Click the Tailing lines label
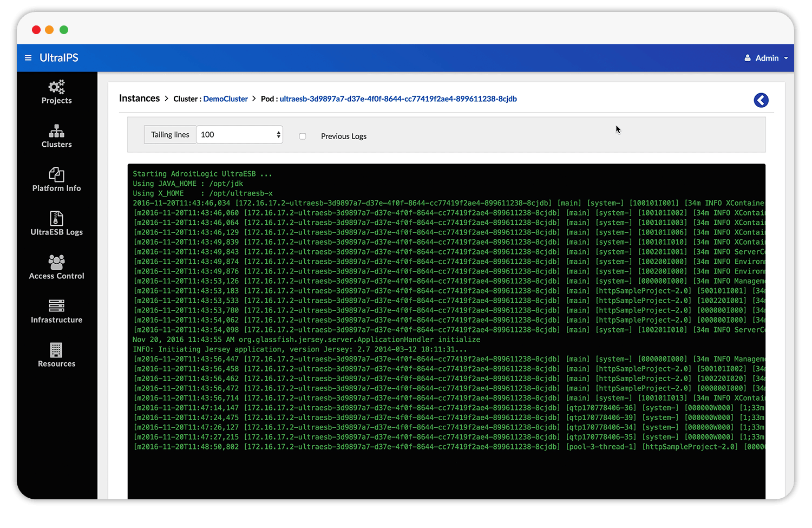The width and height of the screenshot is (812, 528). [170, 135]
